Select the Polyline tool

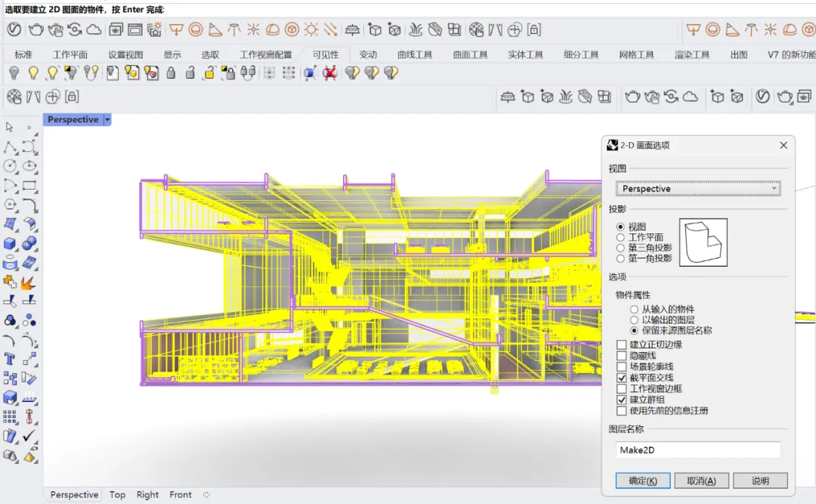[x=11, y=147]
